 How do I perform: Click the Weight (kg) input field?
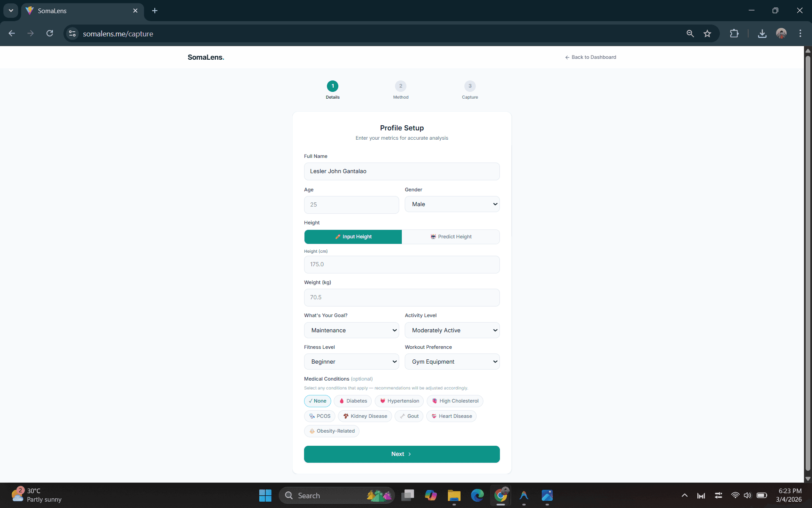402,298
